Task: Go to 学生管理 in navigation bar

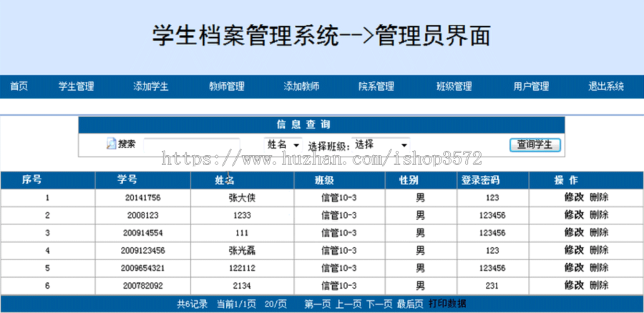Action: 77,86
